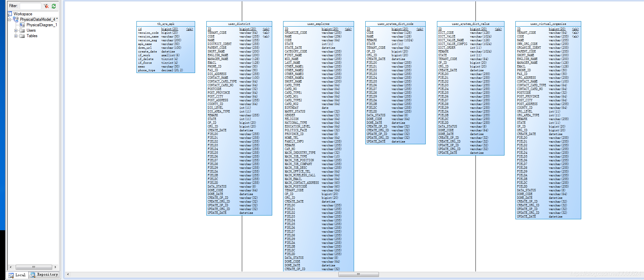
Task: Select the user_system_dict_code table header
Action: (395, 24)
